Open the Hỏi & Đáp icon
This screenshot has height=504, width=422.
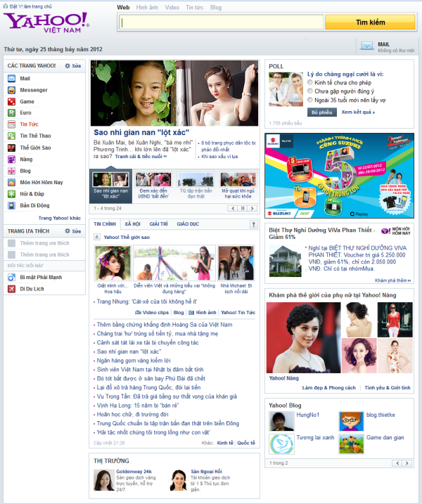(11, 194)
